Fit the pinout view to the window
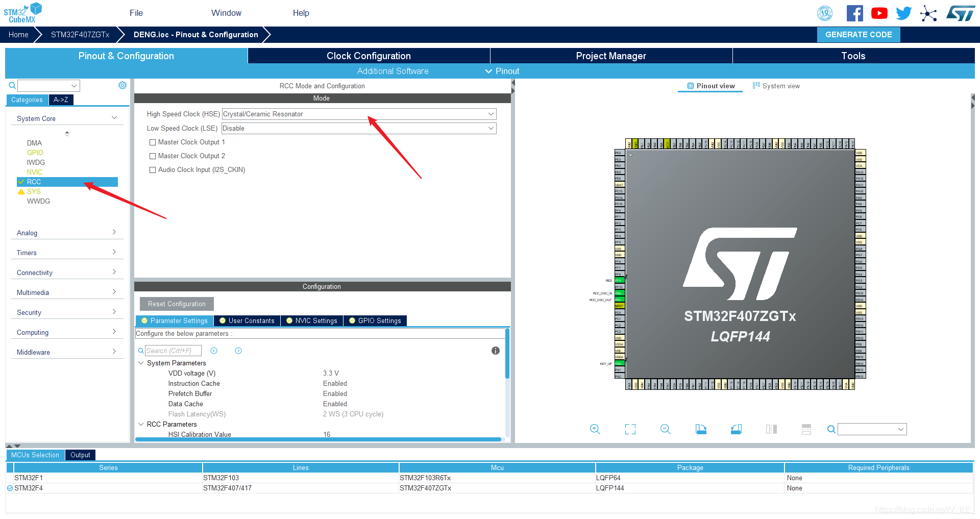 (x=630, y=429)
